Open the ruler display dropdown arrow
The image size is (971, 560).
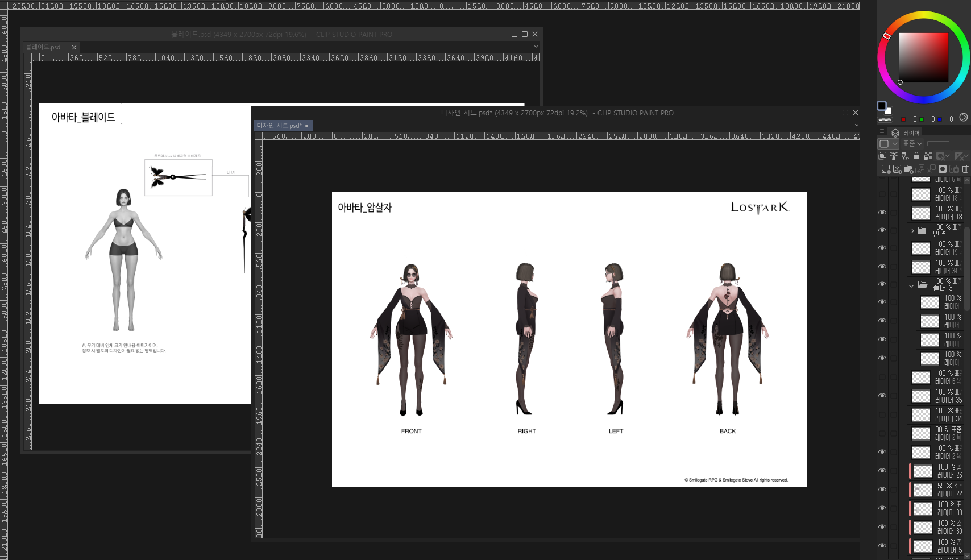[x=966, y=155]
